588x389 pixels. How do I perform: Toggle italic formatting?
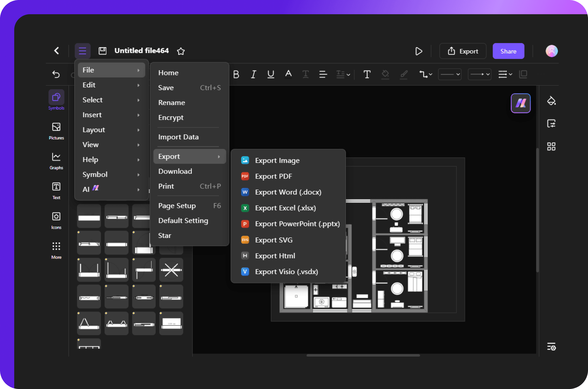pyautogui.click(x=253, y=74)
